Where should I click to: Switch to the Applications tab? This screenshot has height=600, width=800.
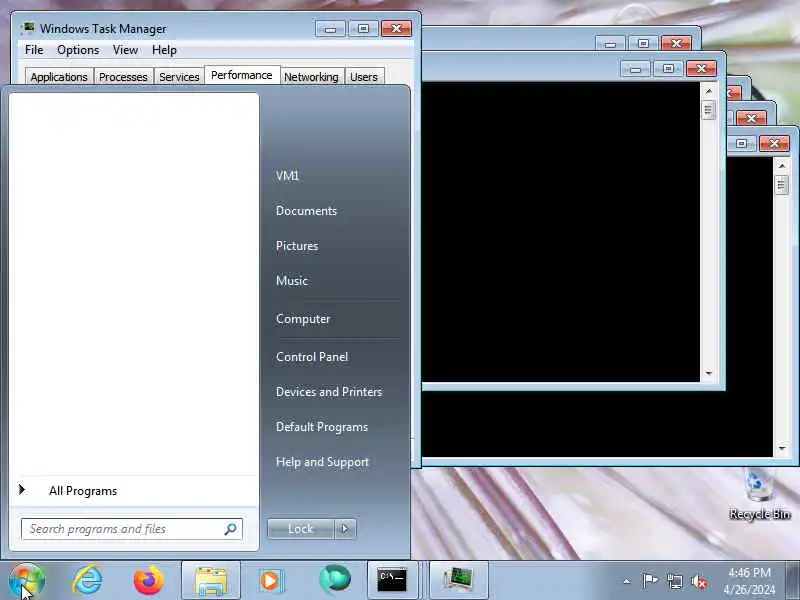[59, 77]
